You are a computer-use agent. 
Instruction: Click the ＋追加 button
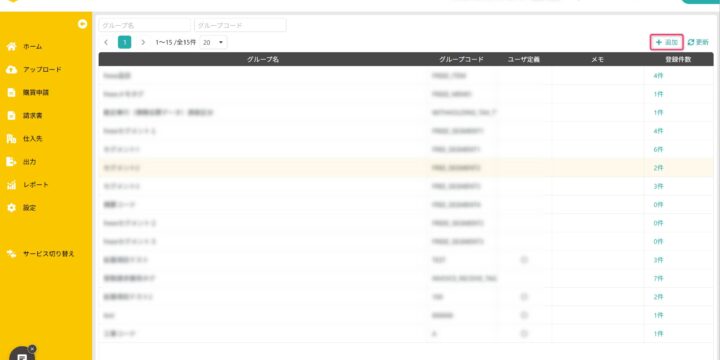click(667, 42)
